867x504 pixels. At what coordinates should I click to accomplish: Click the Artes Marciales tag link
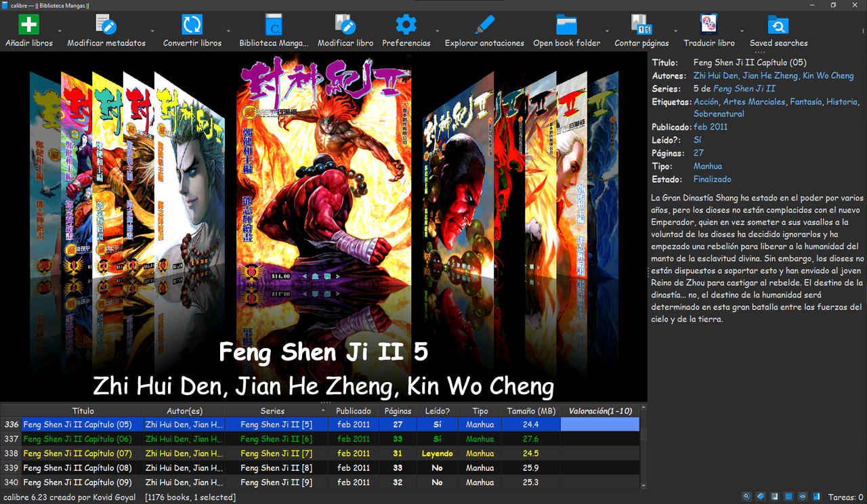pos(755,102)
